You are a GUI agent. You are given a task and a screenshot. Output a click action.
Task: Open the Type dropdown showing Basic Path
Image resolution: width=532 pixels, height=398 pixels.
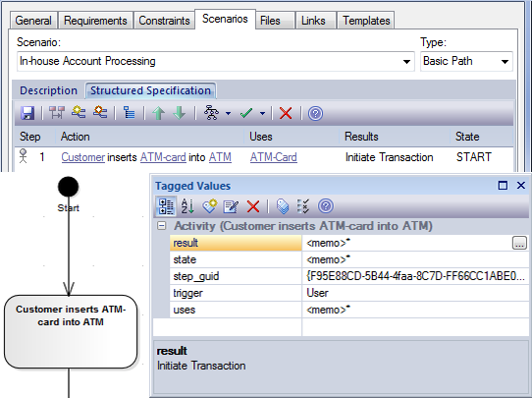point(505,62)
